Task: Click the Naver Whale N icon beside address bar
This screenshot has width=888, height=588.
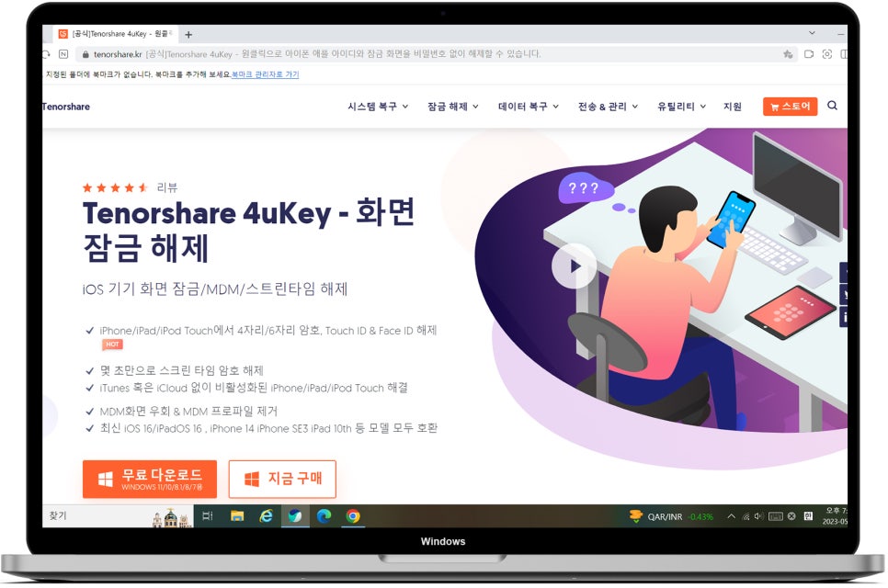Action: tap(63, 54)
